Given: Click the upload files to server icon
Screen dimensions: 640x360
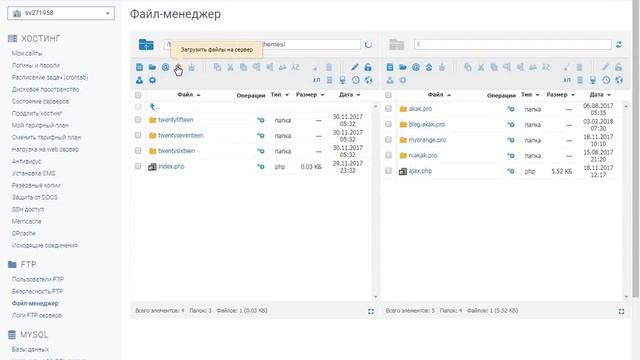Looking at the screenshot, I should coord(178,67).
